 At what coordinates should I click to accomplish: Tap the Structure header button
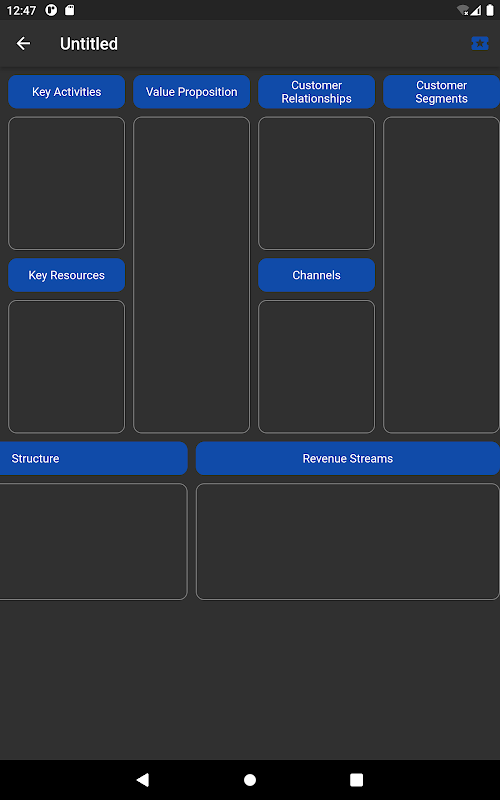[x=94, y=458]
